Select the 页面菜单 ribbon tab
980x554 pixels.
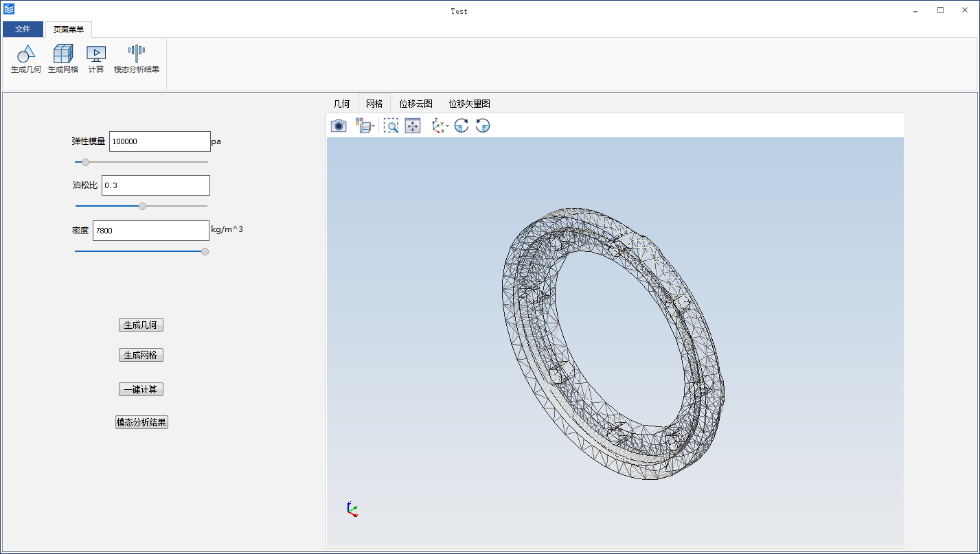coord(69,30)
